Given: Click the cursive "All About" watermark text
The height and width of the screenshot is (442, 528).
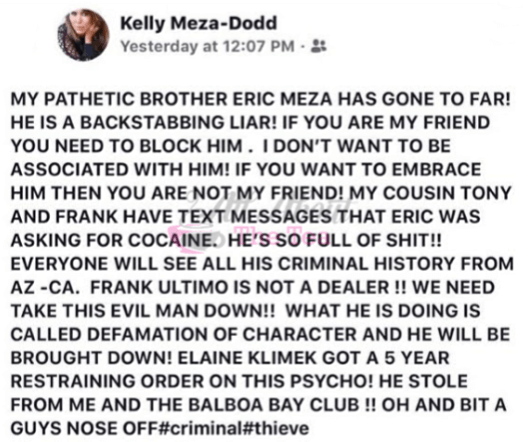Looking at the screenshot, I should click(269, 205).
